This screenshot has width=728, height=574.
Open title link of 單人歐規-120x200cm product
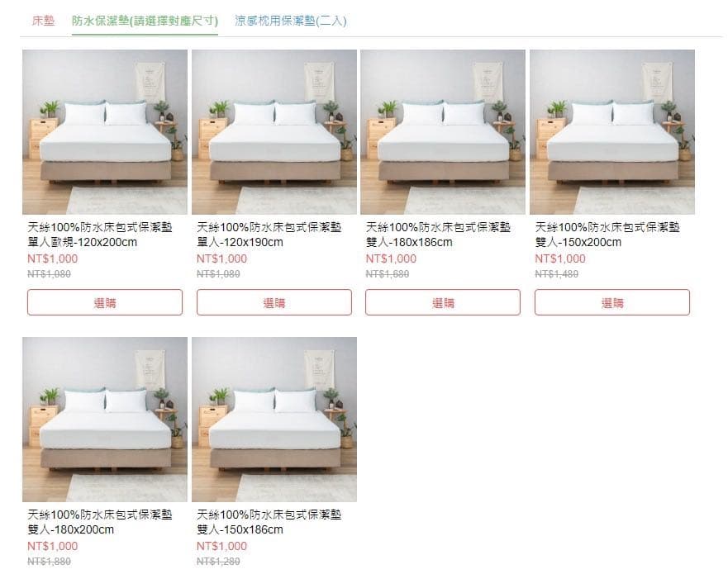100,235
